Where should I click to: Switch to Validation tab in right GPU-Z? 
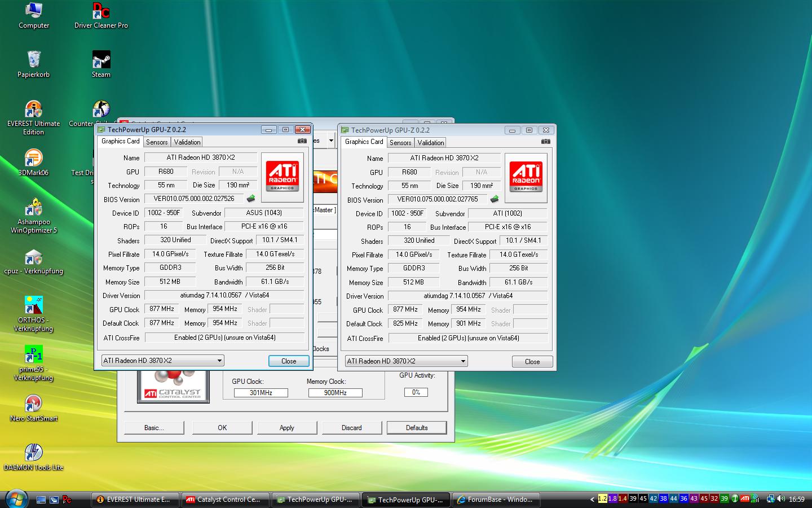click(430, 143)
